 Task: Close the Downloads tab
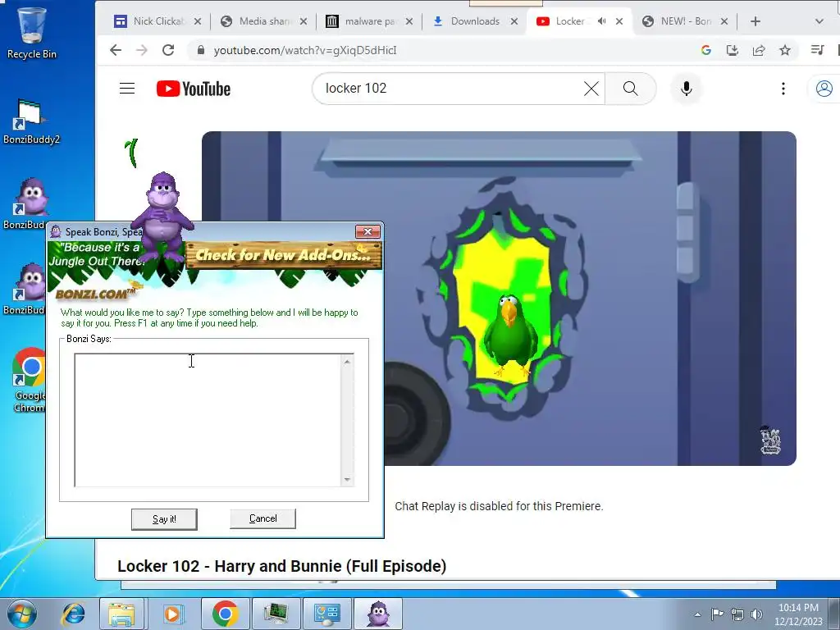(514, 21)
